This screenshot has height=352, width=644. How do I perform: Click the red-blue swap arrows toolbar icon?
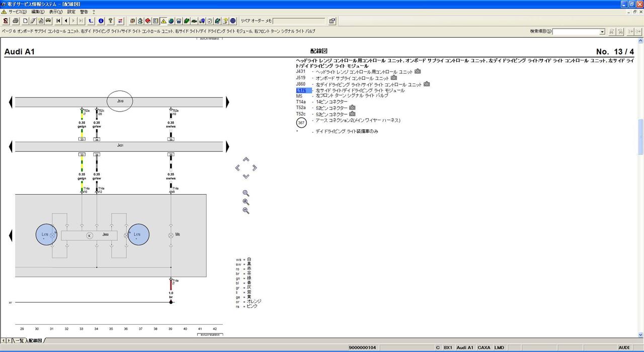[120, 21]
